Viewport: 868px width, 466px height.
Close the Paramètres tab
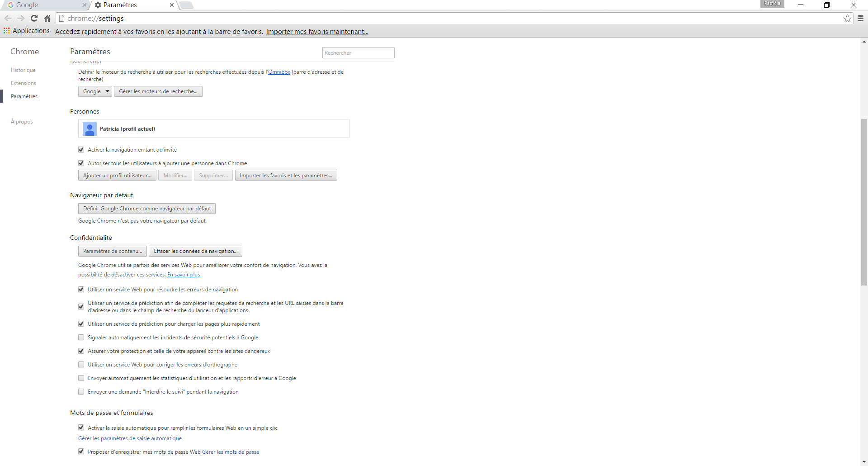[172, 5]
